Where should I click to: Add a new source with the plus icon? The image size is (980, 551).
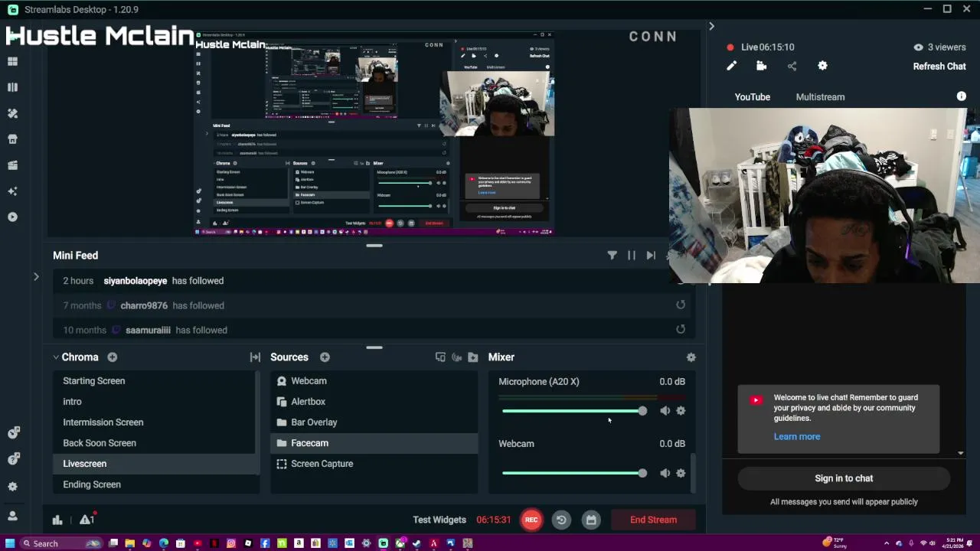pos(325,357)
